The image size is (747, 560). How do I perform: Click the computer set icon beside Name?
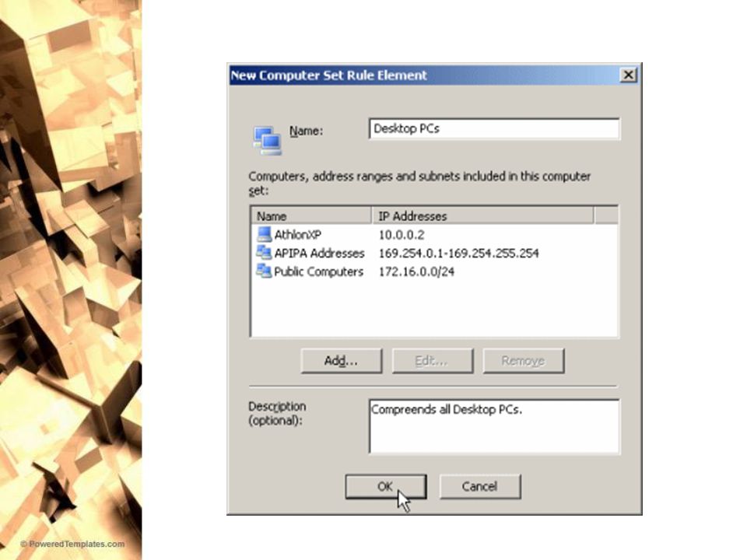[x=267, y=141]
